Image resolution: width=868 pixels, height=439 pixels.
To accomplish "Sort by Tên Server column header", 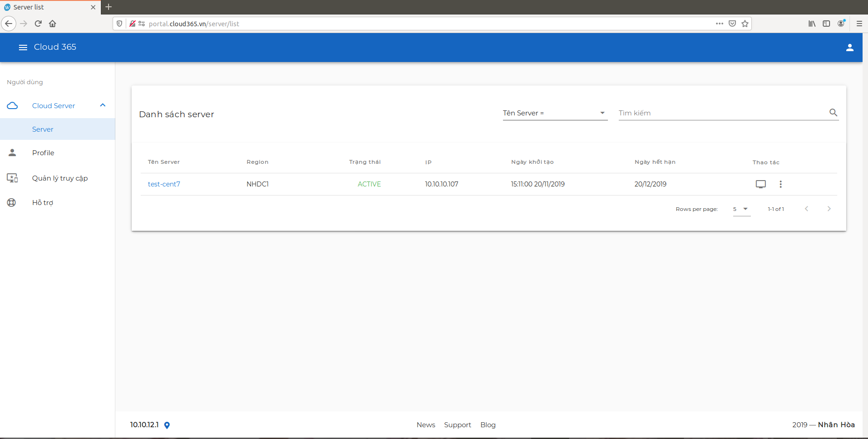I will pos(164,162).
